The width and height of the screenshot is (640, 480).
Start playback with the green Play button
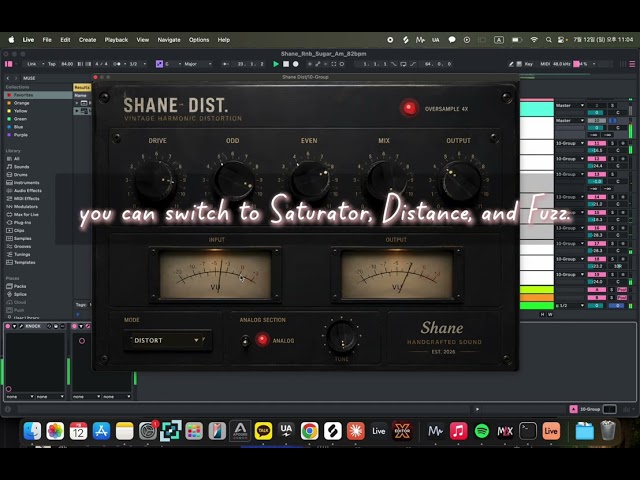click(276, 64)
